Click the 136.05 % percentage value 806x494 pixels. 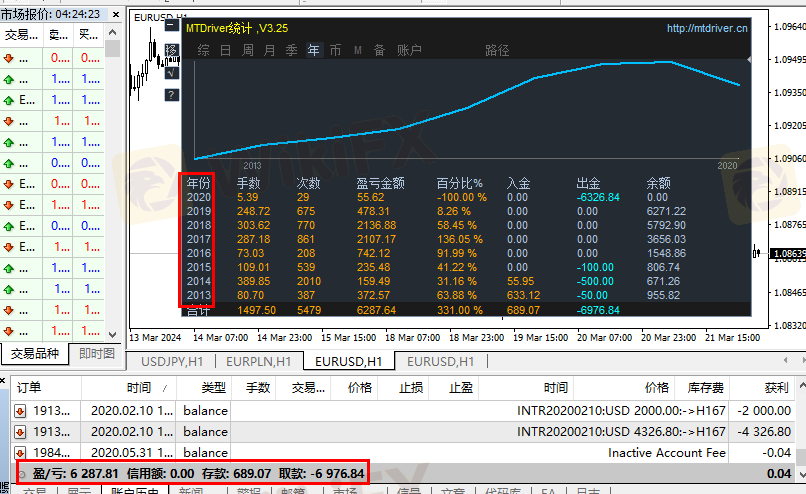tap(460, 240)
